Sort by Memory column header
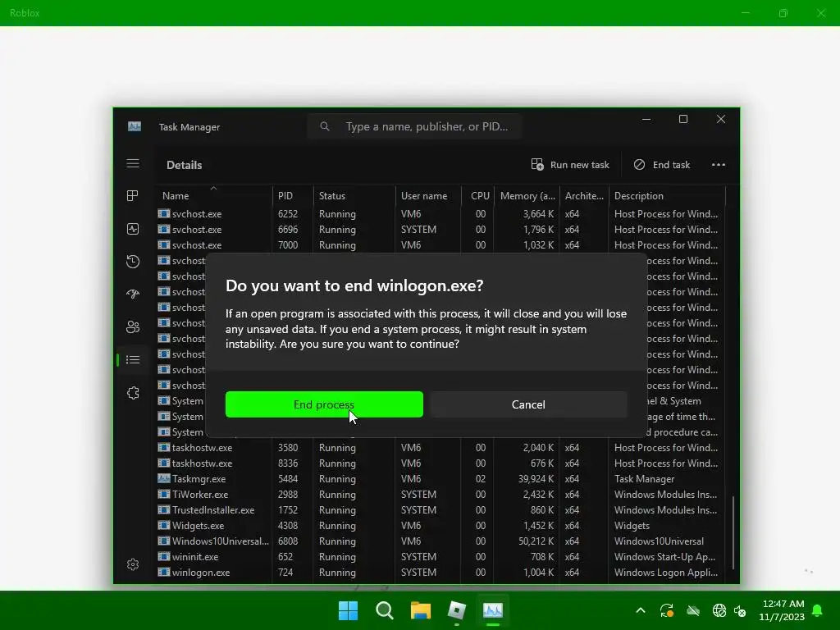Image resolution: width=840 pixels, height=630 pixels. pyautogui.click(x=527, y=195)
